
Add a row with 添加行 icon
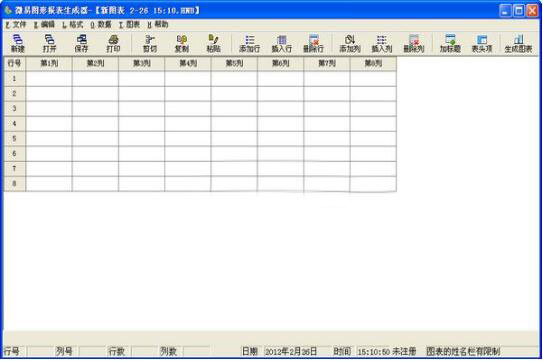click(x=249, y=43)
